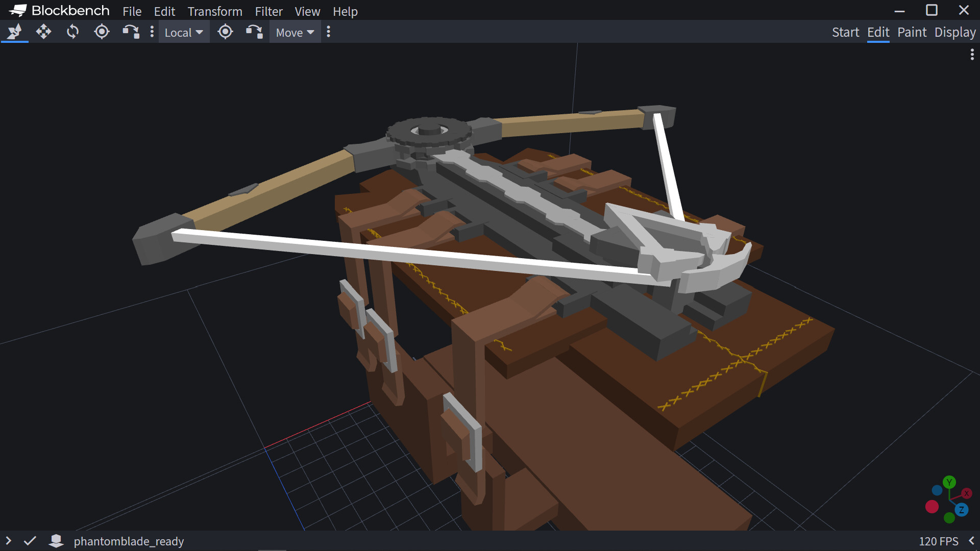Click the swap icon left of Move dropdown
This screenshot has width=980, height=551.
coord(254,32)
